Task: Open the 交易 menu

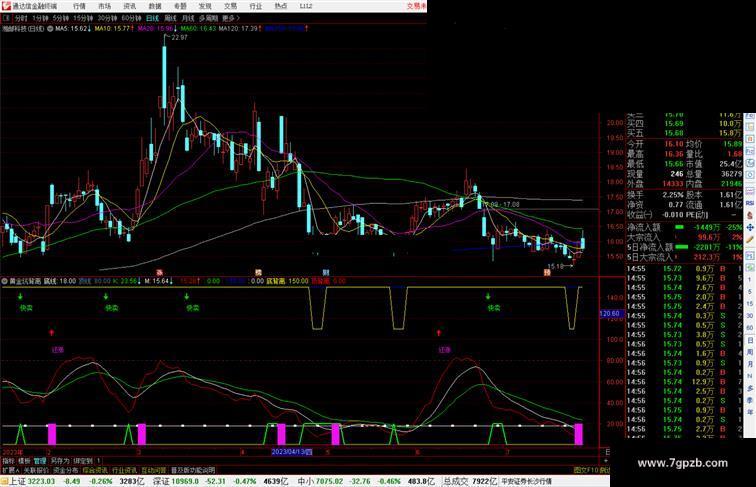Action: click(230, 6)
